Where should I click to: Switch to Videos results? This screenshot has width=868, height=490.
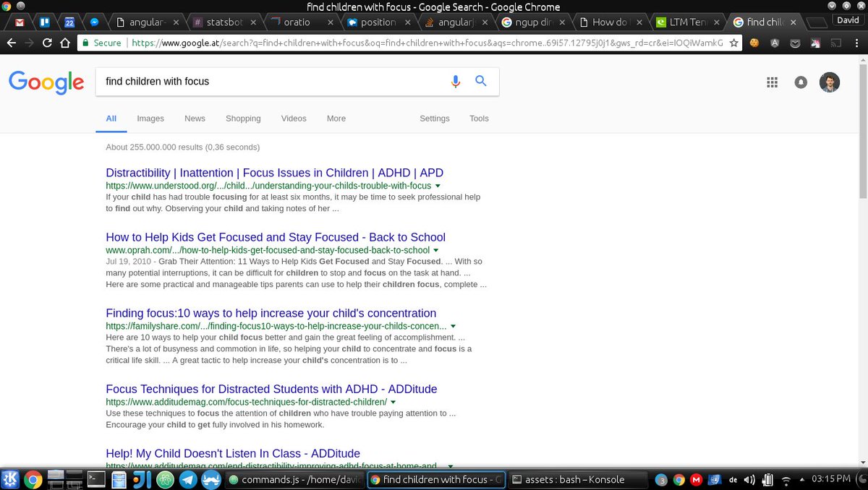click(294, 119)
